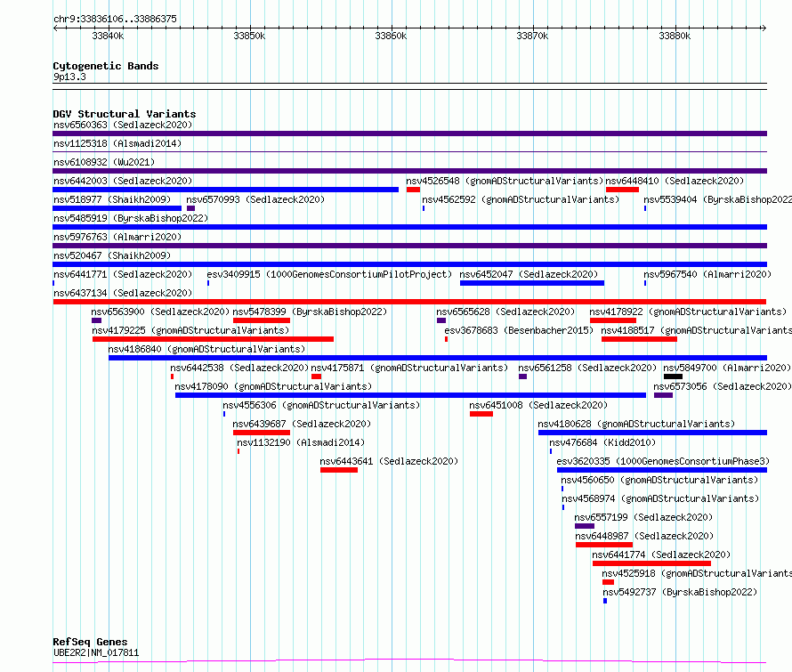This screenshot has width=792, height=672.
Task: Click the RefSeq Genes track title
Action: click(x=90, y=642)
